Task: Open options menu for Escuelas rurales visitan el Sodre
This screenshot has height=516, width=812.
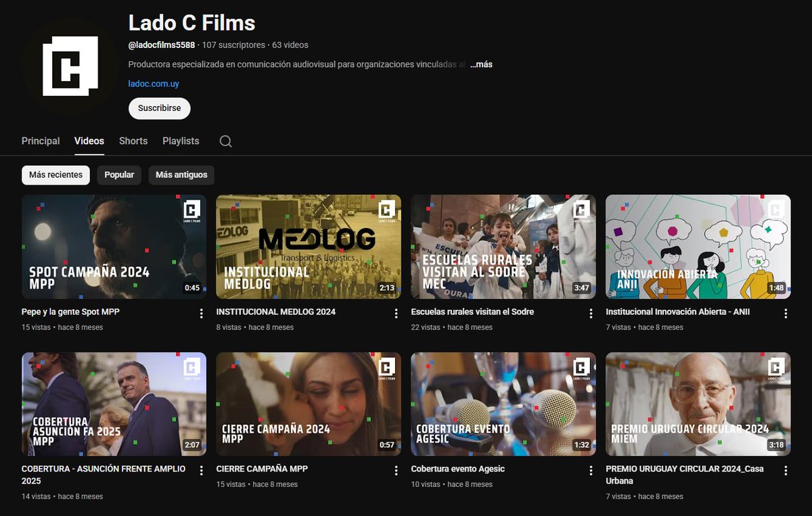Action: click(591, 313)
